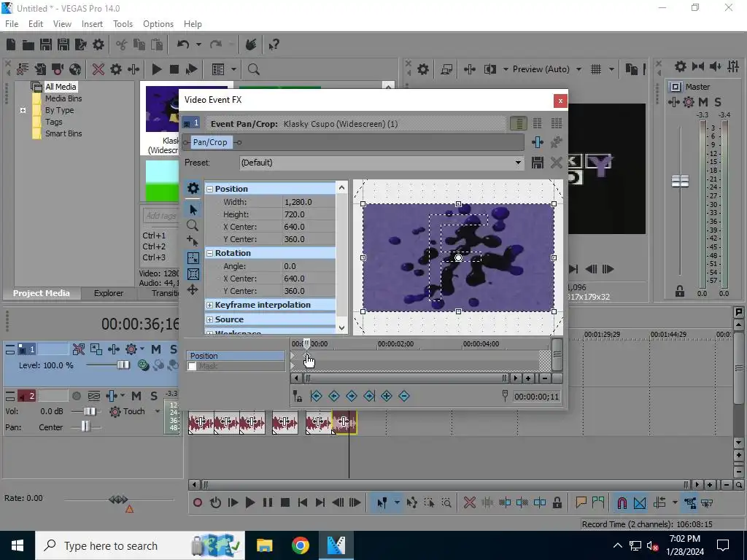Click the Open project folder icon
This screenshot has width=747, height=560.
pos(28,44)
